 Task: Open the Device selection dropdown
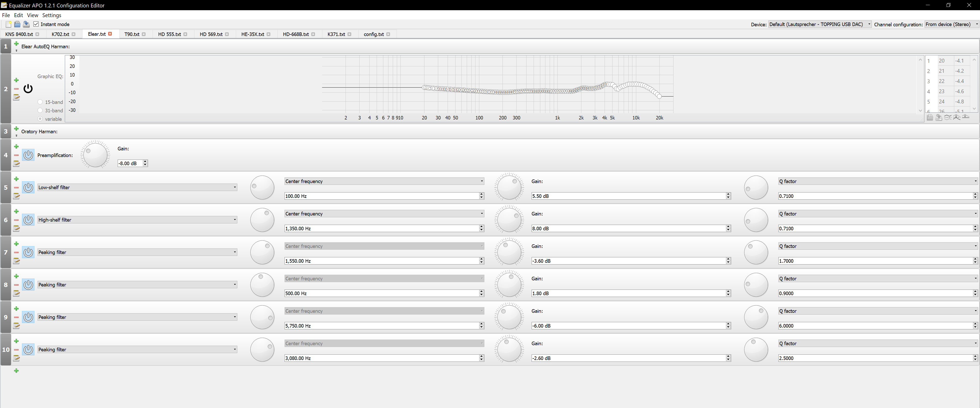click(819, 24)
